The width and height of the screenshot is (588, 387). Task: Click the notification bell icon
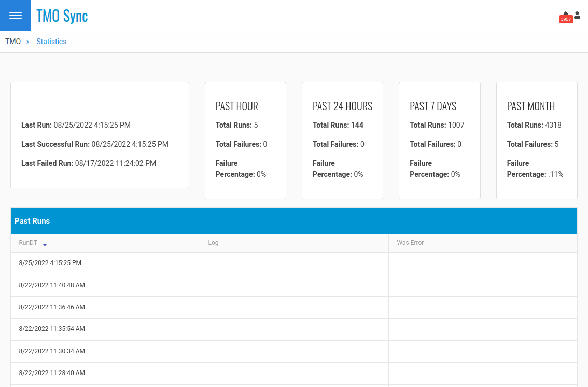pyautogui.click(x=566, y=13)
